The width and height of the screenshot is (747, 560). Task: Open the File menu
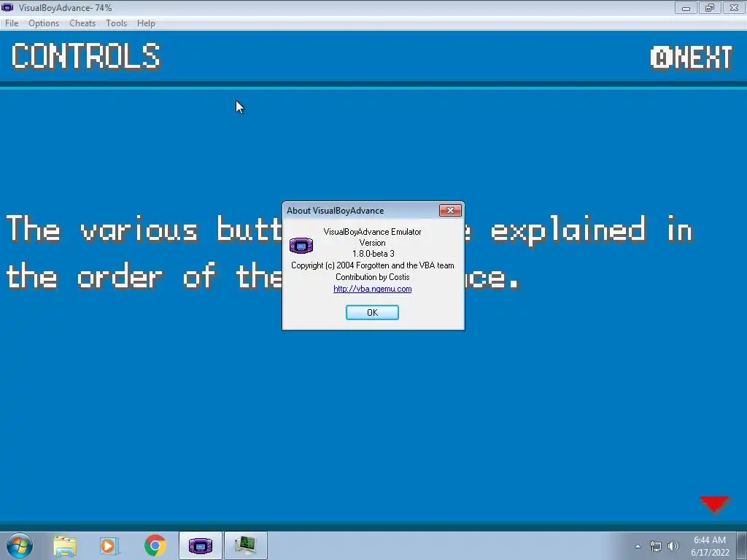[12, 23]
